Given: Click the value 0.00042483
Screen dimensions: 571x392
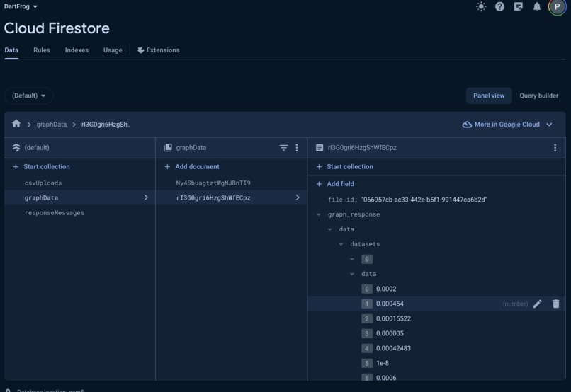Looking at the screenshot, I should point(393,348).
